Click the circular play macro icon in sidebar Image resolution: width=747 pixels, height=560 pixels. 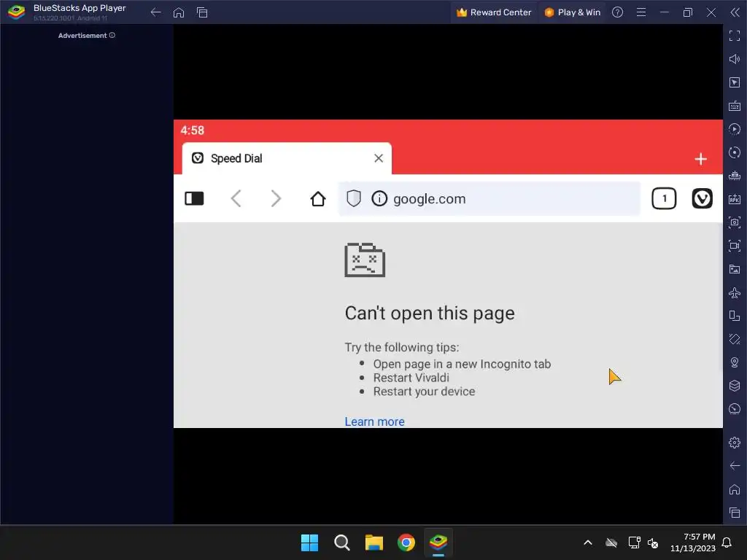pos(734,129)
